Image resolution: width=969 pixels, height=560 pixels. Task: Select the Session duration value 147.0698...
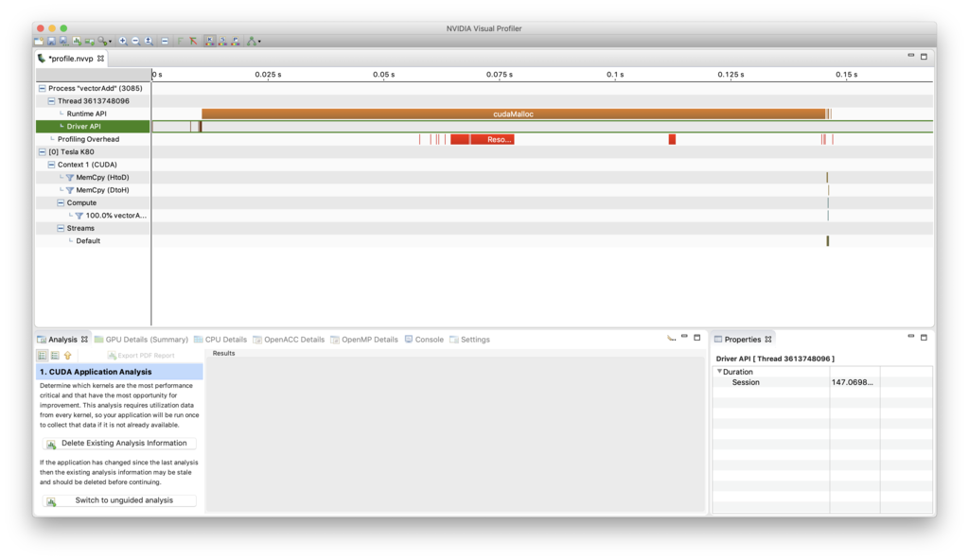click(853, 382)
